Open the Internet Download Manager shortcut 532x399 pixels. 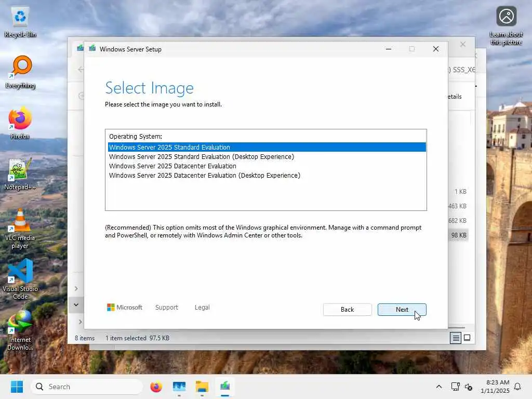coord(20,330)
